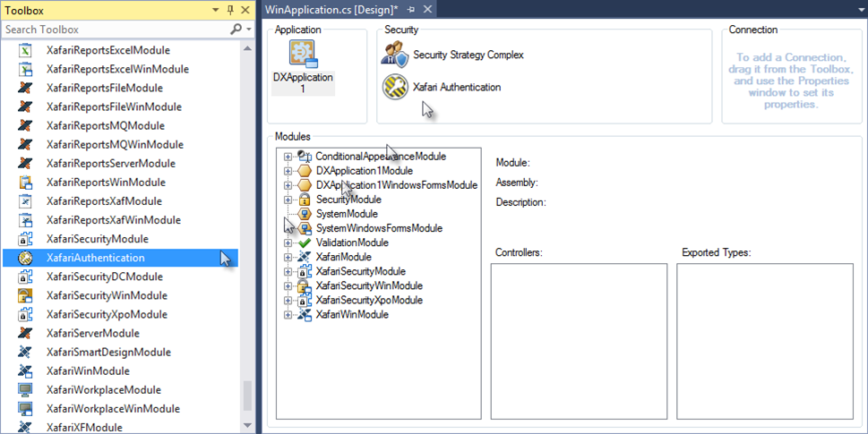Viewport: 868px width, 434px height.
Task: Open the search options dropdown in Toolbox
Action: coord(249,30)
